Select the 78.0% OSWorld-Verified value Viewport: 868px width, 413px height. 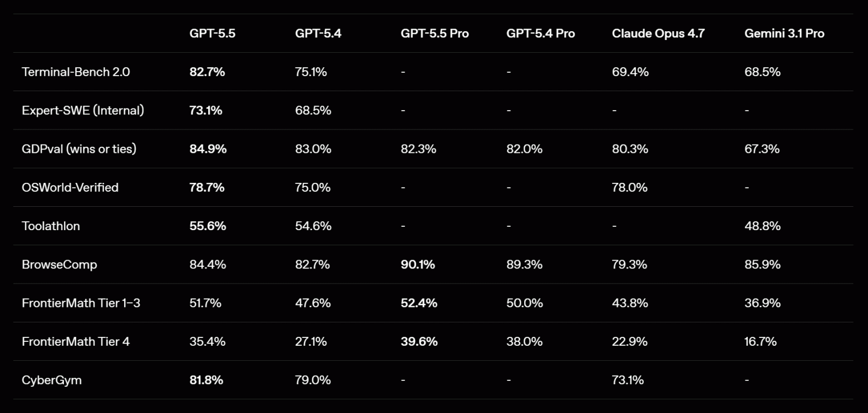click(x=629, y=187)
